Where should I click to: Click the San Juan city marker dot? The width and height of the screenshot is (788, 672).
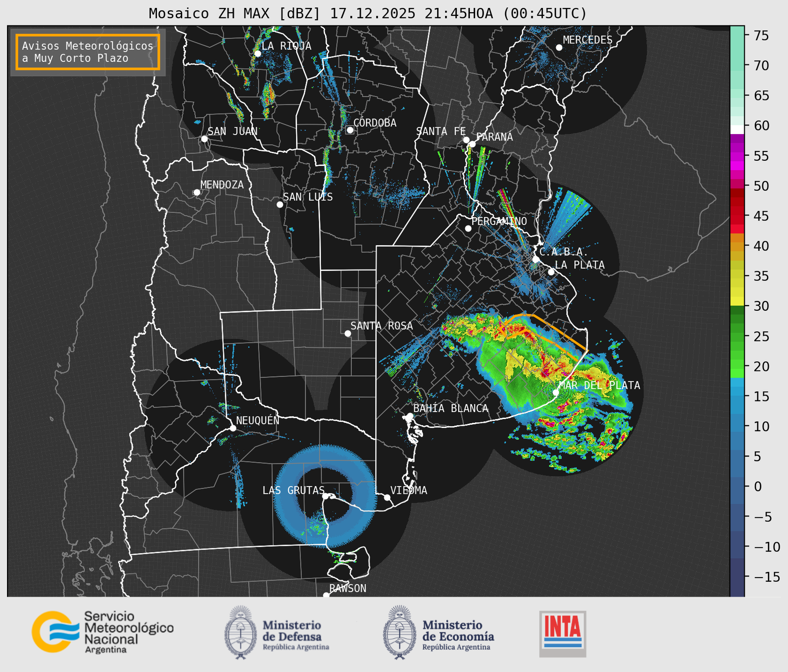(x=204, y=139)
